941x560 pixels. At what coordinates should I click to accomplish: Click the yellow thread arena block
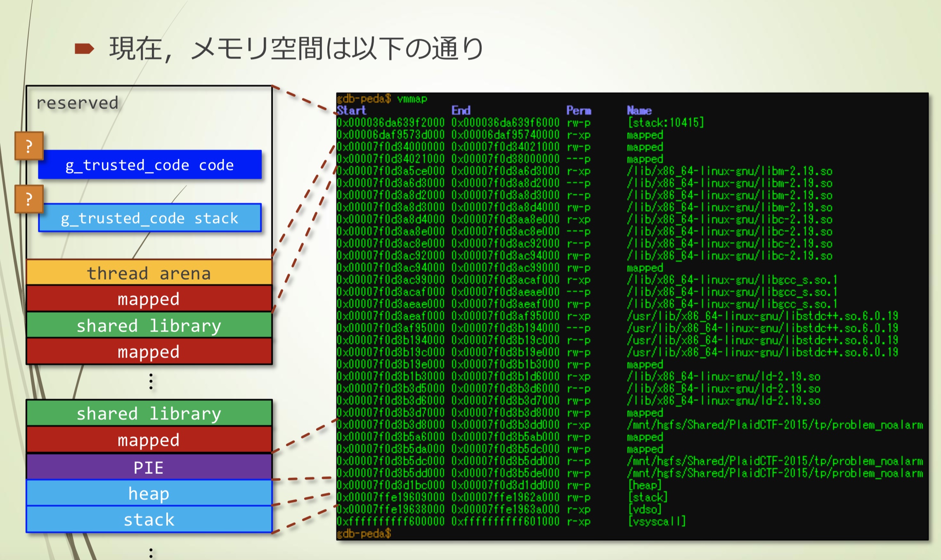pyautogui.click(x=149, y=273)
